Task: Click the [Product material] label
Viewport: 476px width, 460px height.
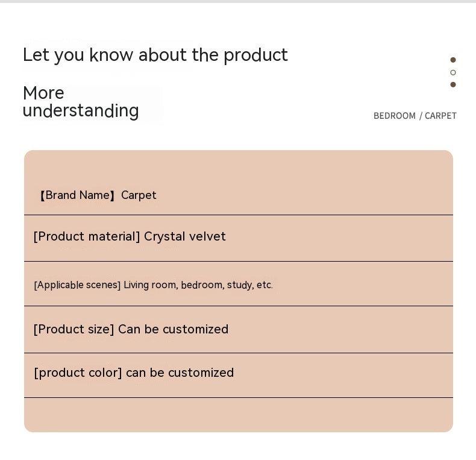Action: (87, 236)
